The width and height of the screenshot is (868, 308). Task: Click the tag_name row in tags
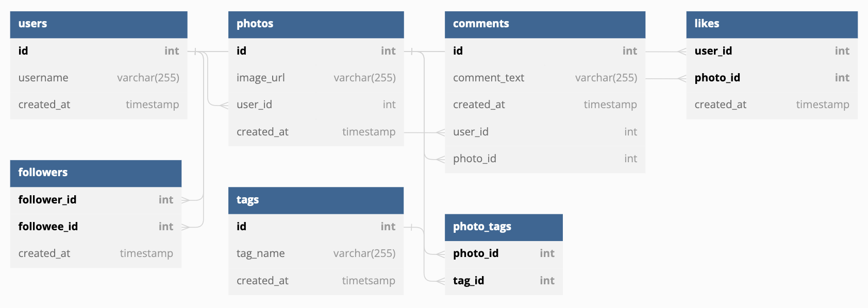[x=315, y=253]
